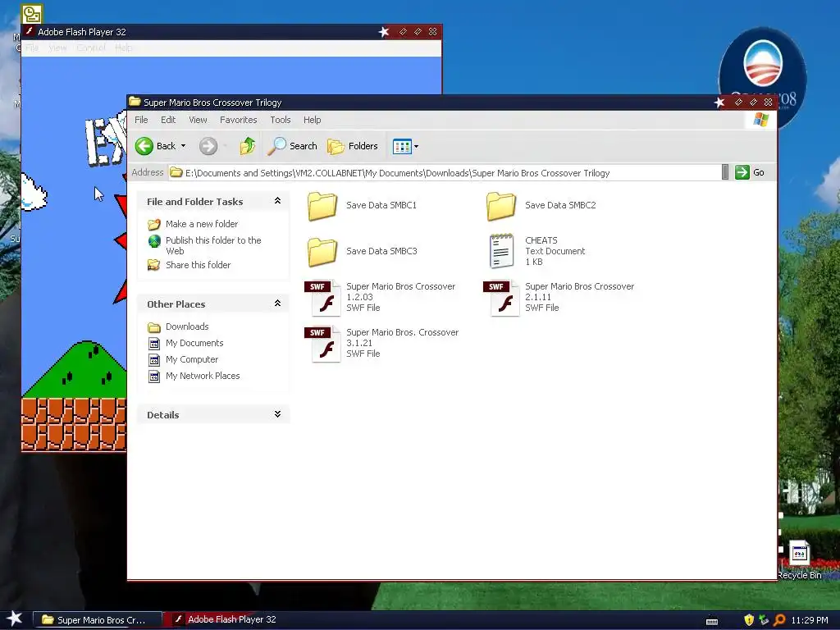This screenshot has width=840, height=630.
Task: Collapse the Other Places panel
Action: click(277, 304)
